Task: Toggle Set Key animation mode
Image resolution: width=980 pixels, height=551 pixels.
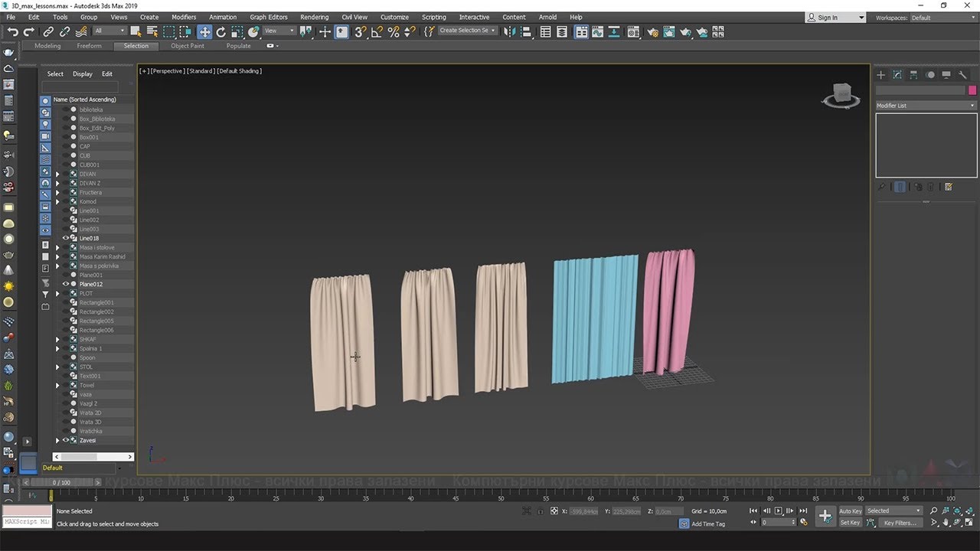Action: [851, 523]
